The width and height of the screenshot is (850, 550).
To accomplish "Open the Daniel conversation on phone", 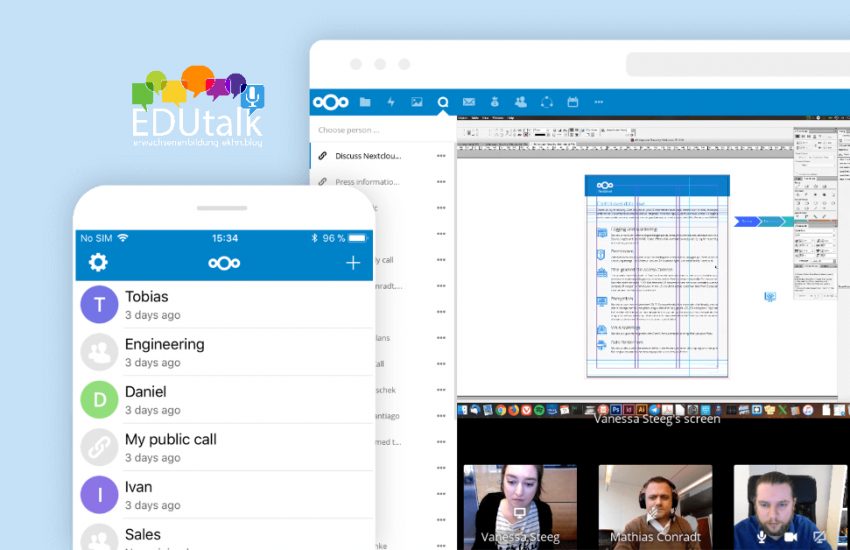I will [224, 400].
